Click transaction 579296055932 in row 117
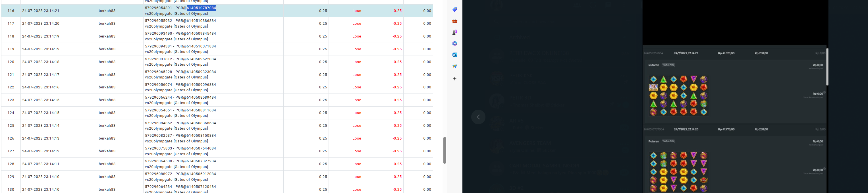This screenshot has height=193, width=868. point(180,20)
